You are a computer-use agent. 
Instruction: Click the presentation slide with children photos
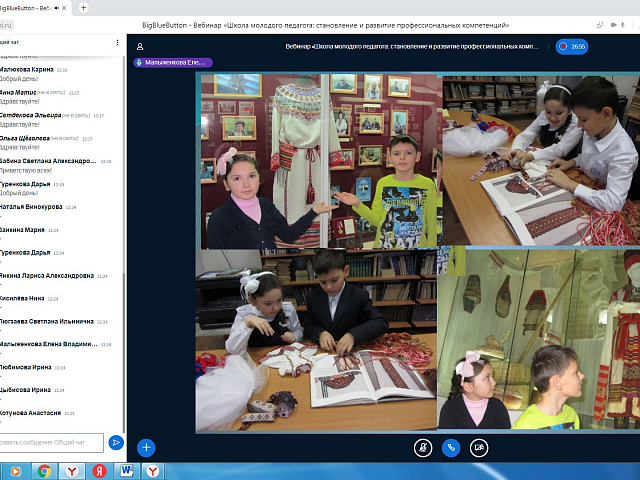click(418, 252)
